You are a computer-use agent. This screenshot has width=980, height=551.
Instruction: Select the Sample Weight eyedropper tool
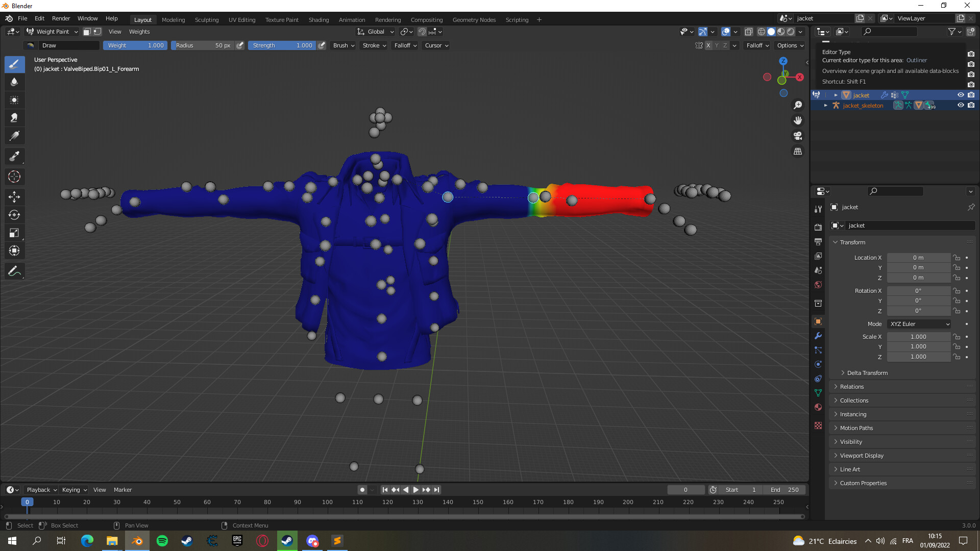[14, 156]
